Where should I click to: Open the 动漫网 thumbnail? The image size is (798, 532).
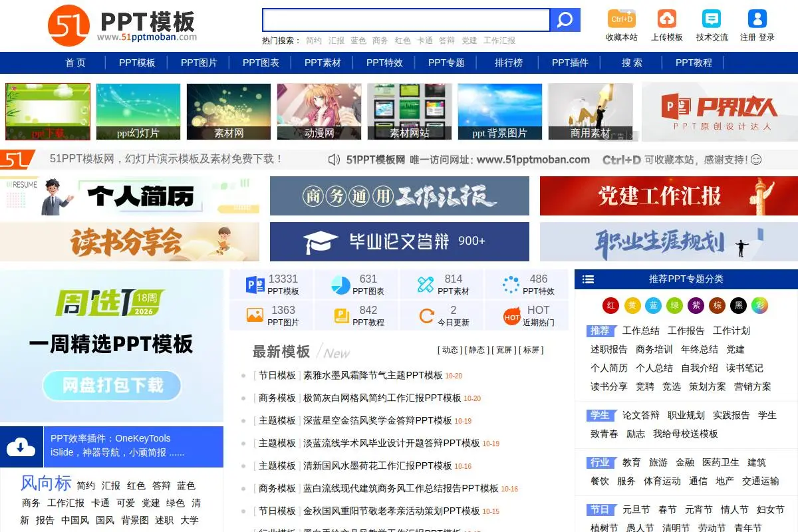pos(319,111)
